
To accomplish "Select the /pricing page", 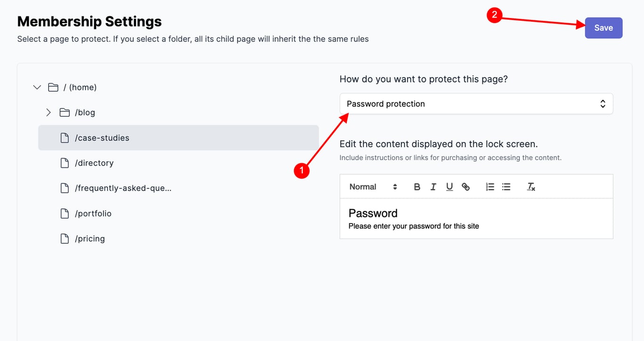I will (x=90, y=239).
